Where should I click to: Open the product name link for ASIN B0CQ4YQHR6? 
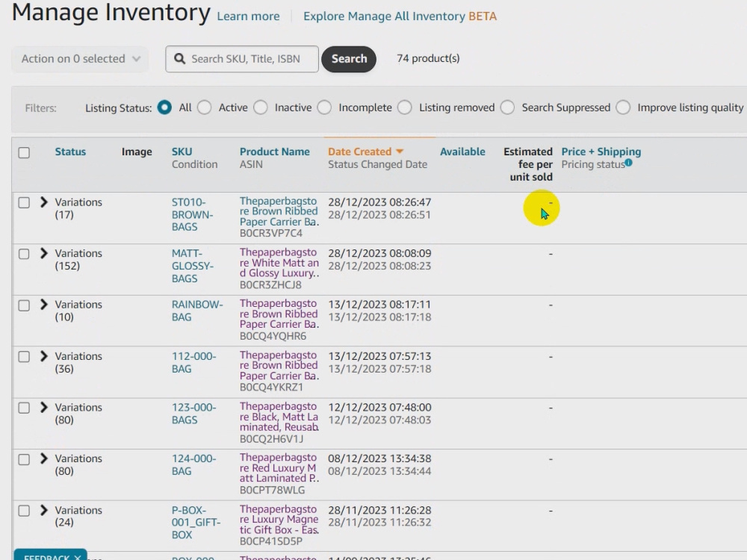(x=279, y=314)
